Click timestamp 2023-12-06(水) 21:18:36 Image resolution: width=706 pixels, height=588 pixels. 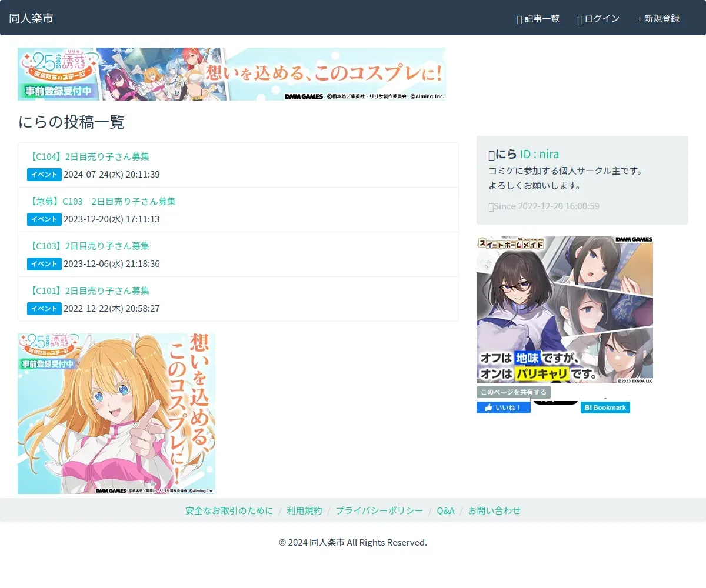pyautogui.click(x=111, y=264)
